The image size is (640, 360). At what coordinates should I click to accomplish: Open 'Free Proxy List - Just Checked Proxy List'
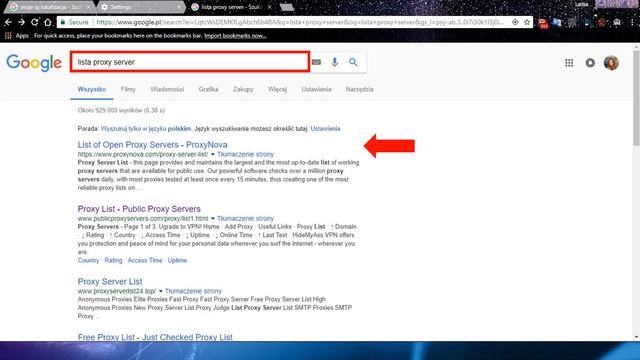coord(155,337)
